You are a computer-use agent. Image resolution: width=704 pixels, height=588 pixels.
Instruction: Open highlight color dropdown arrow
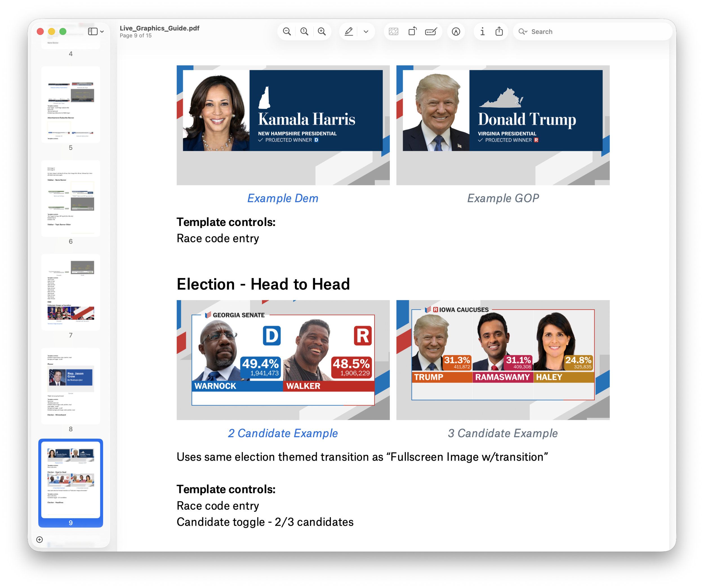pyautogui.click(x=366, y=32)
